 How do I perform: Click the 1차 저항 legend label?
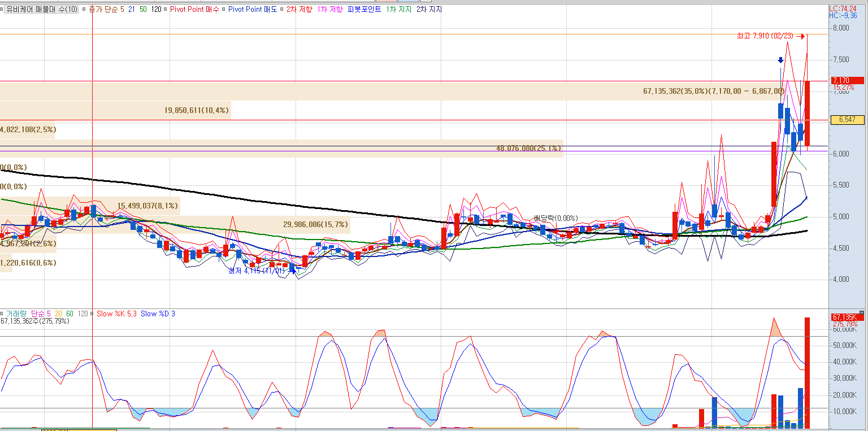[x=330, y=9]
